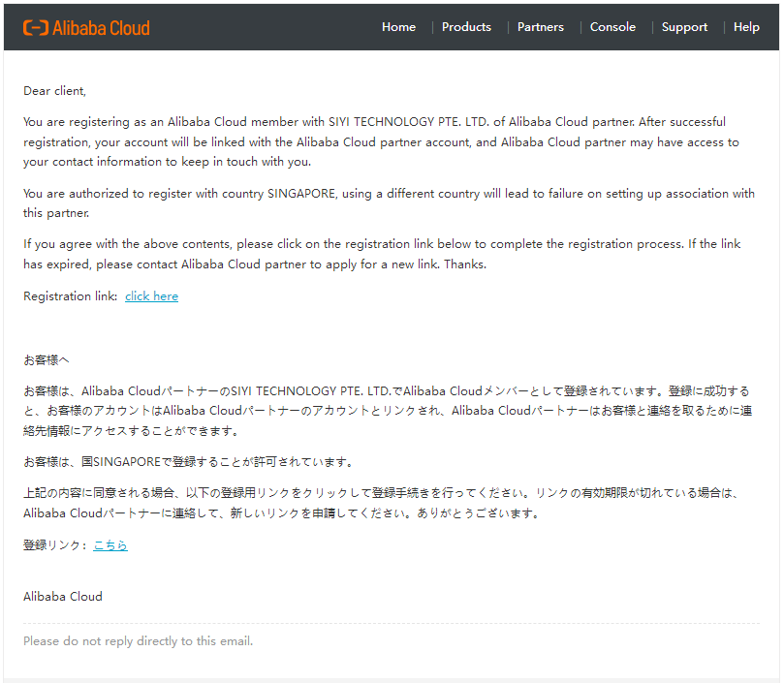784x683 pixels.
Task: Click the paragraph starting 'You are authorized to register'
Action: 389,203
